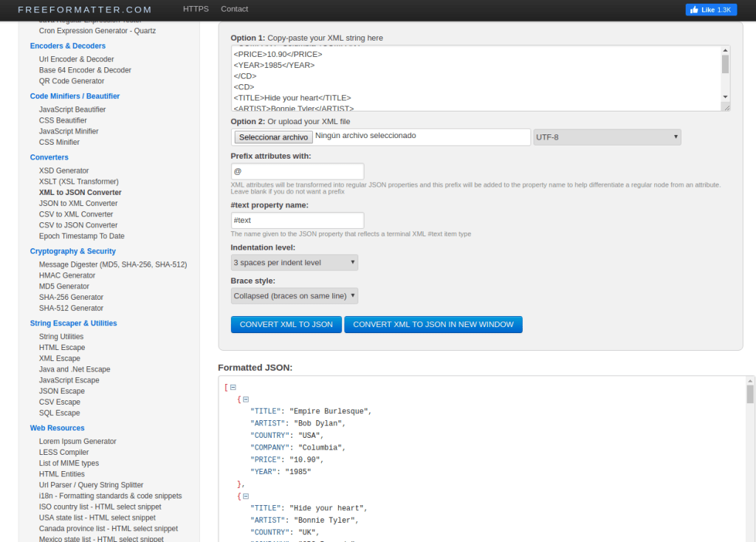This screenshot has width=756, height=542.
Task: Click the CONVERT XML TO JSON button
Action: click(286, 324)
